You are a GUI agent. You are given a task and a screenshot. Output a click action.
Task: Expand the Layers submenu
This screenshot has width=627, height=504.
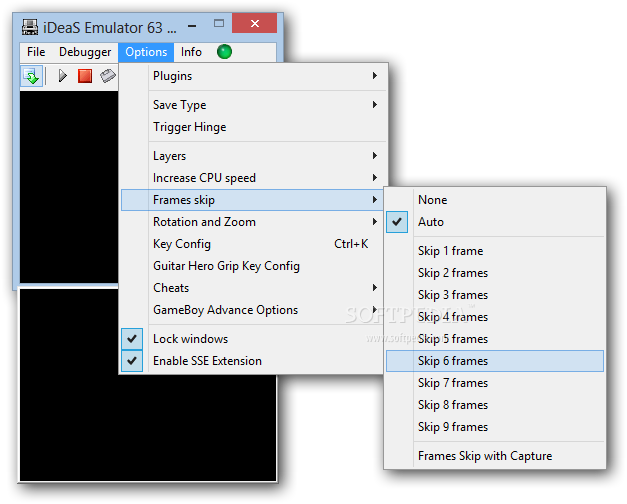pos(253,156)
